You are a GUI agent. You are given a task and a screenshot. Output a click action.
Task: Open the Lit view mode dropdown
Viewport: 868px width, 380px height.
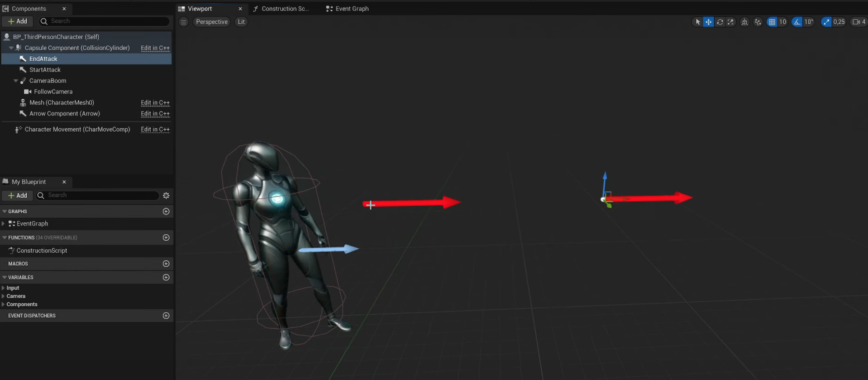[x=241, y=22]
